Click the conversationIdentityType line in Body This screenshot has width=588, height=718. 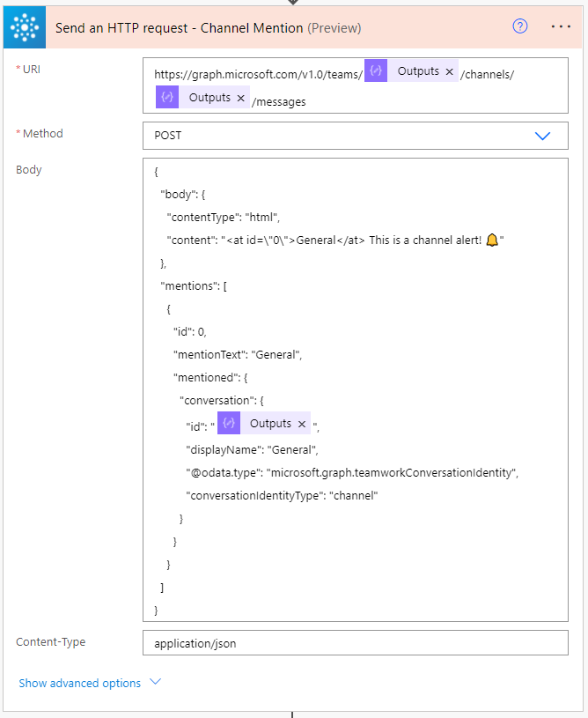(282, 496)
